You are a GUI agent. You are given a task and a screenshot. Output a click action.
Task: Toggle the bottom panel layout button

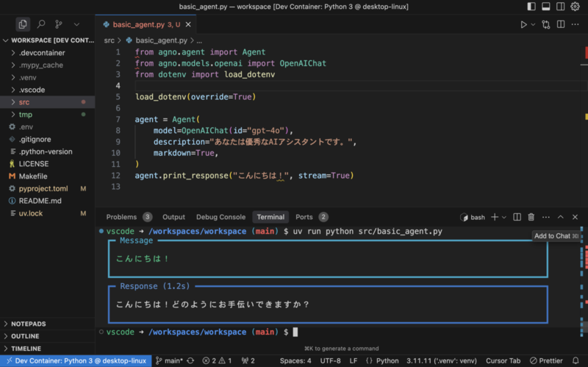[546, 7]
